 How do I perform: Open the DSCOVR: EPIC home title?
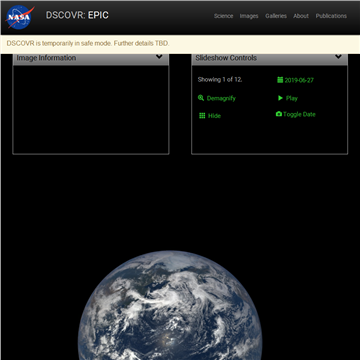[x=77, y=15]
